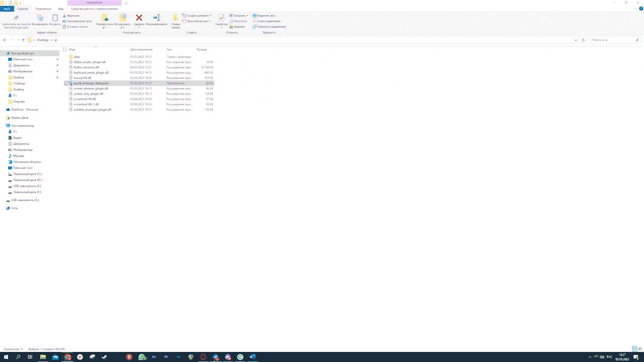The image size is (644, 362).
Task: Open WhatsApp from the taskbar
Action: [x=142, y=357]
